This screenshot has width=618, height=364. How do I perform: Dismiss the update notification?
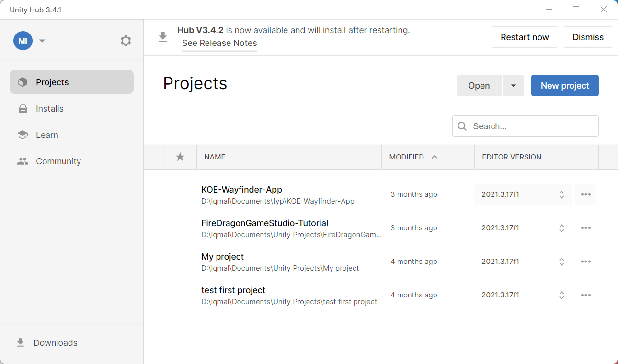[588, 37]
